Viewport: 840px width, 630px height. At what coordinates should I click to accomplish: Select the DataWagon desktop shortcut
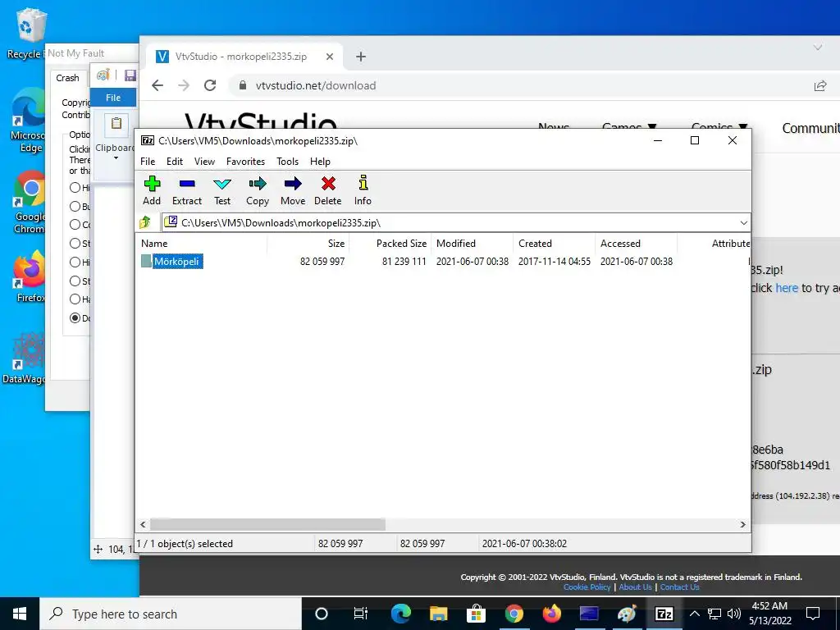25,358
